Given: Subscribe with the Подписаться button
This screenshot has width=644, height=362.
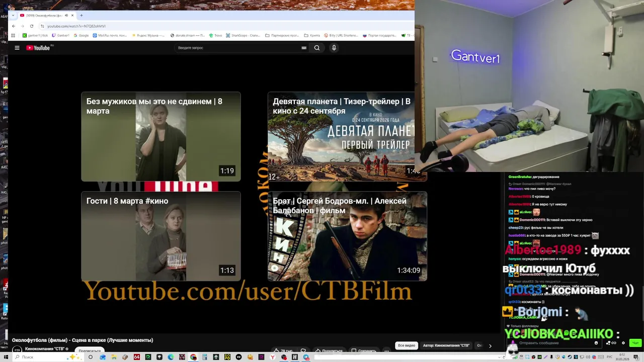Looking at the screenshot, I should (x=90, y=350).
